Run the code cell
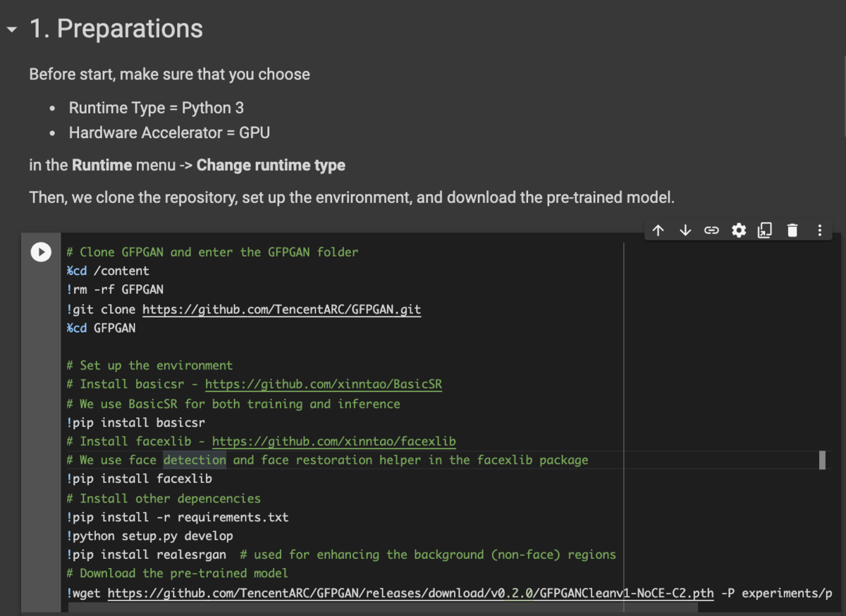 40,252
